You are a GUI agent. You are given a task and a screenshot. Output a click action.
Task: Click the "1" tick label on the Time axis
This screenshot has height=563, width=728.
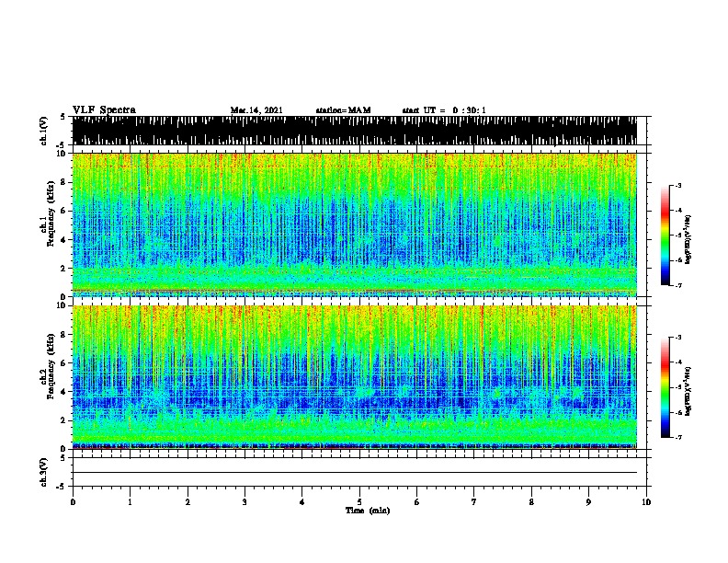[x=130, y=501]
